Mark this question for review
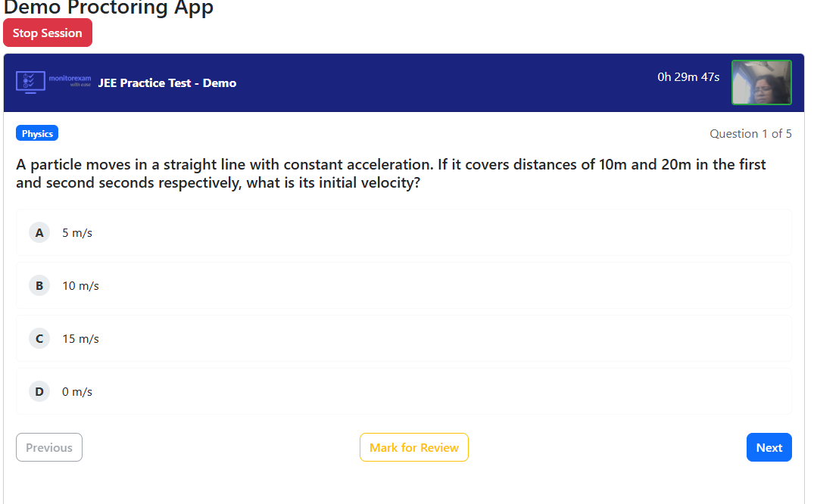The image size is (814, 504). pos(414,447)
